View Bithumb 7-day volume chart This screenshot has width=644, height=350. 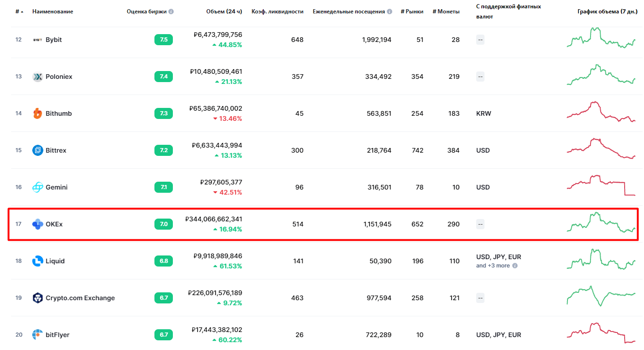[x=601, y=112]
